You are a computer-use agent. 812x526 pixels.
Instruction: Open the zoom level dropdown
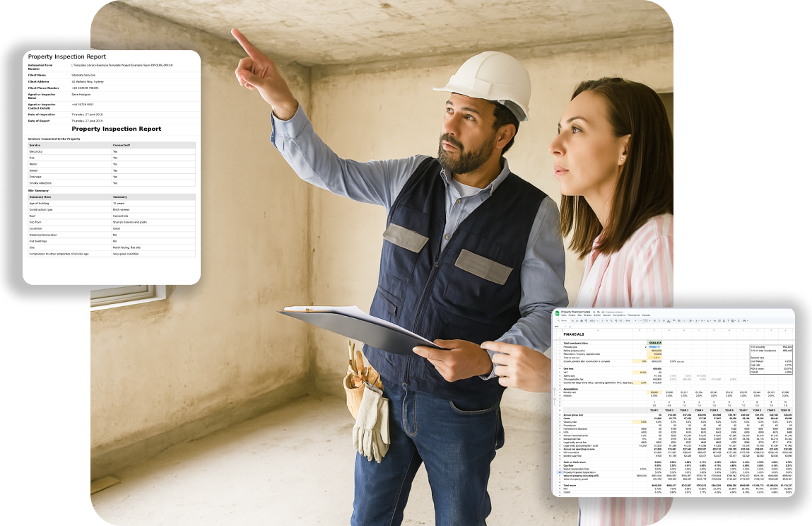coord(594,321)
